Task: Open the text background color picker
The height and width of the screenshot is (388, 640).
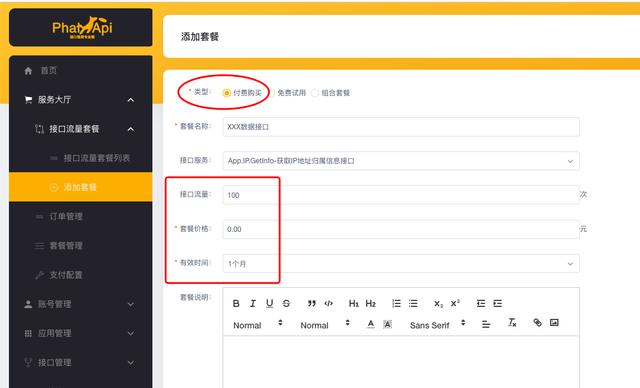Action: click(x=387, y=324)
